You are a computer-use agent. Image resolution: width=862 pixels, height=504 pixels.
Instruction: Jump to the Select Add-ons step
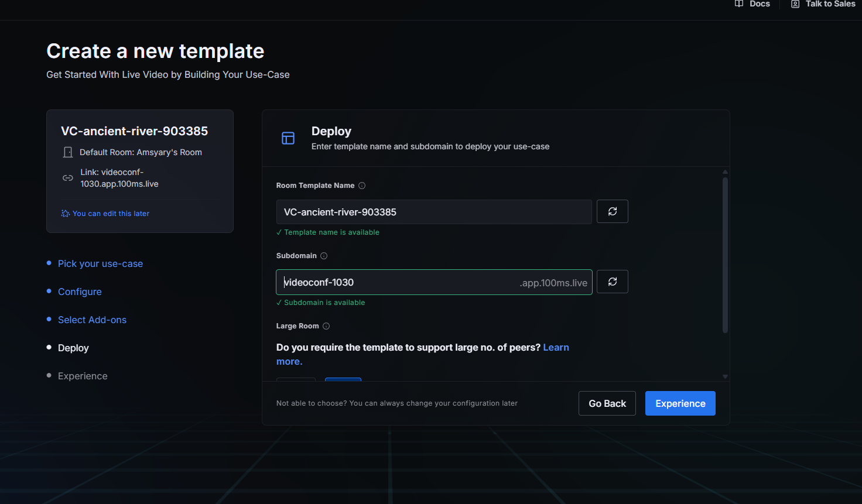point(92,320)
